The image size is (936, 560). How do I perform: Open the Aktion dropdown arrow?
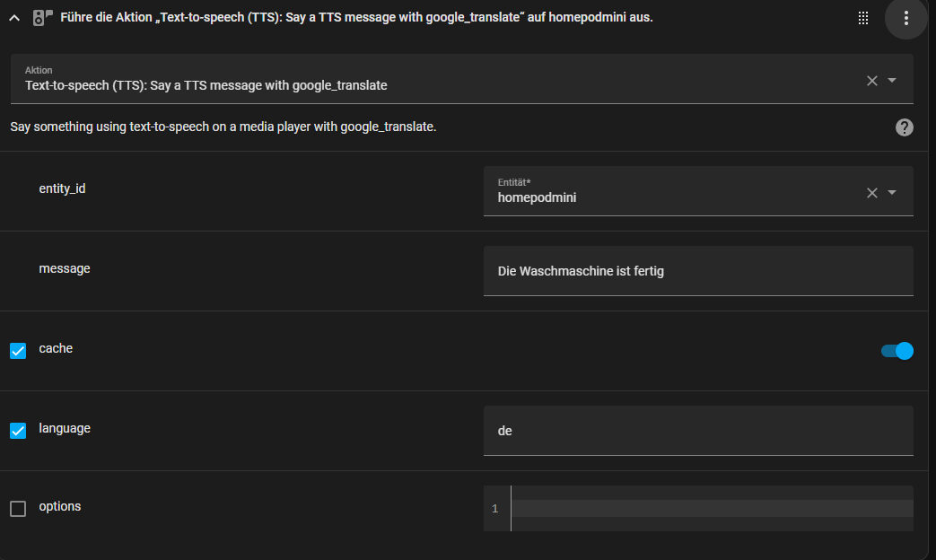click(892, 80)
